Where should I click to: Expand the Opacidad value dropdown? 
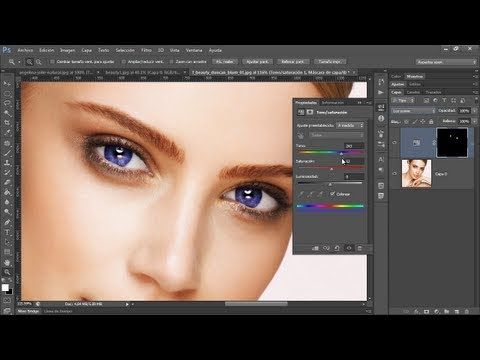point(475,111)
